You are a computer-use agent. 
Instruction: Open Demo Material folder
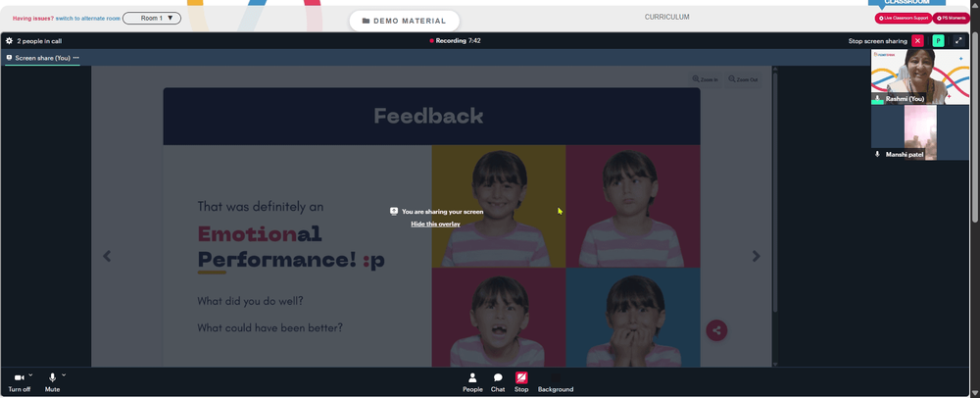pos(404,21)
